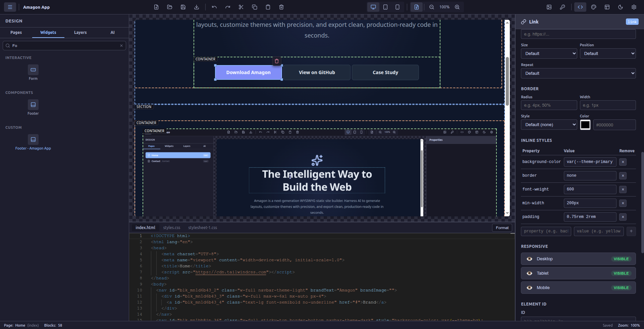Open the Repeat dropdown
Screen dimensions: 644x329
[578, 73]
